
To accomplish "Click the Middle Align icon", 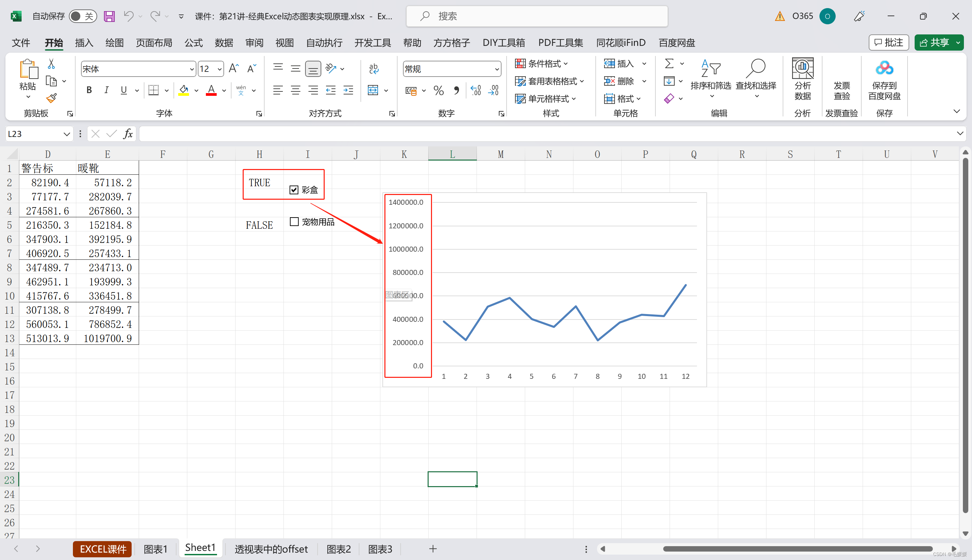I will (296, 69).
